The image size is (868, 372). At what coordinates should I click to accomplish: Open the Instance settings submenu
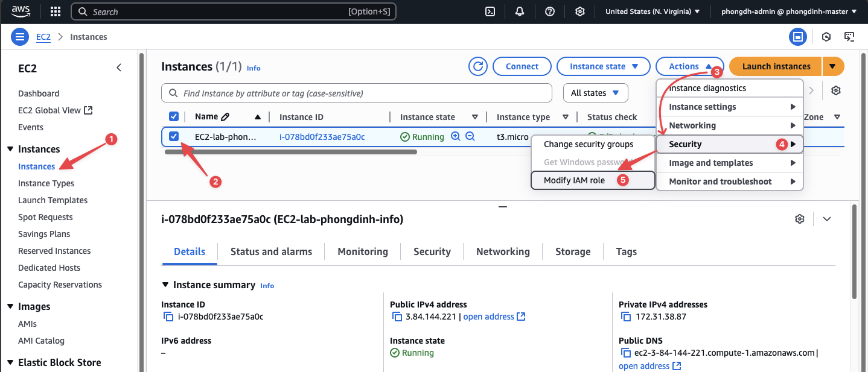[x=730, y=107]
